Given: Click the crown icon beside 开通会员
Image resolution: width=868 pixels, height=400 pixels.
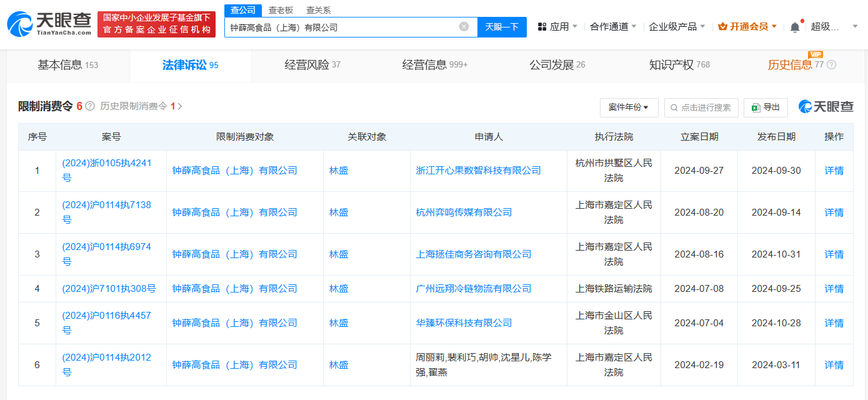Looking at the screenshot, I should tap(722, 27).
